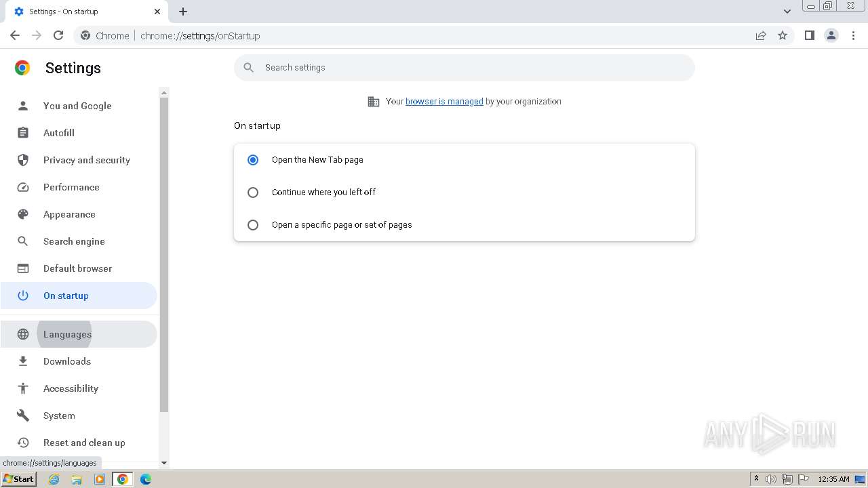
Task: Open Downloads settings
Action: [79, 361]
